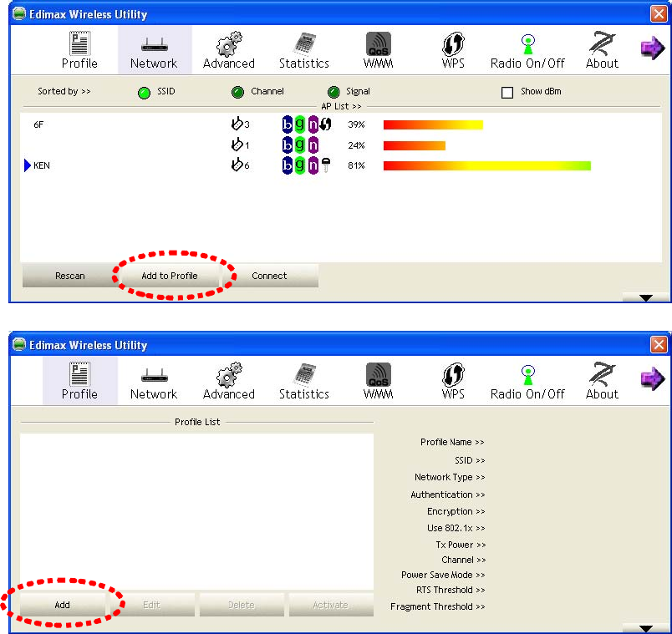Image resolution: width=672 pixels, height=634 pixels.
Task: View Statistics in lower window
Action: click(x=304, y=380)
